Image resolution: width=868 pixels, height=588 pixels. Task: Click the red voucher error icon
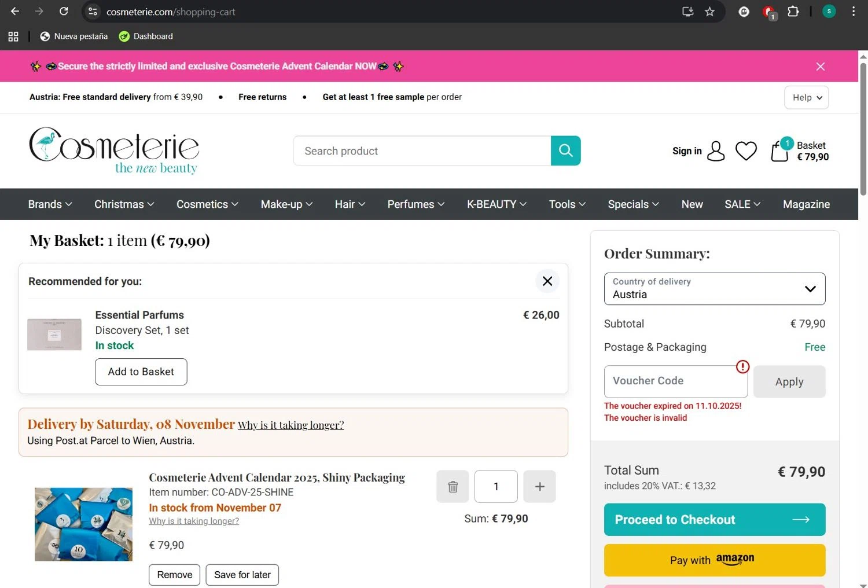click(x=742, y=367)
